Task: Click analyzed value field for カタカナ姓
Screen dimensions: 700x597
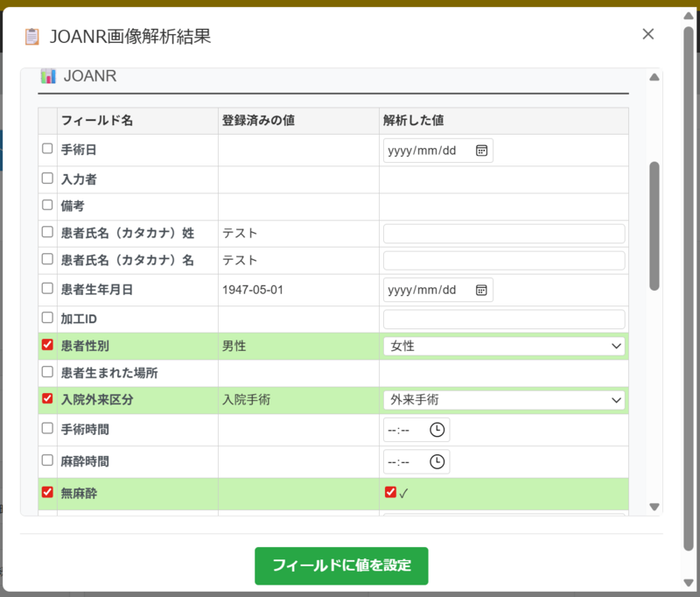Action: click(504, 234)
